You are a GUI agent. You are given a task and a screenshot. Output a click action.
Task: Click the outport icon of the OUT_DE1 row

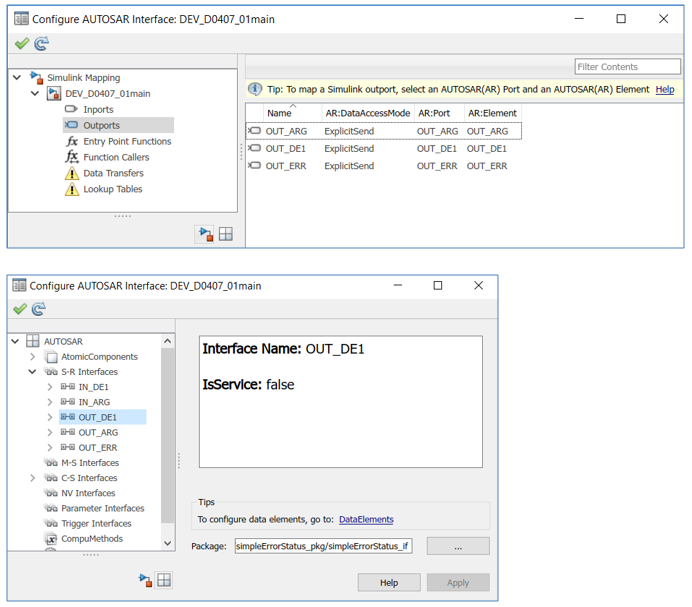(254, 148)
